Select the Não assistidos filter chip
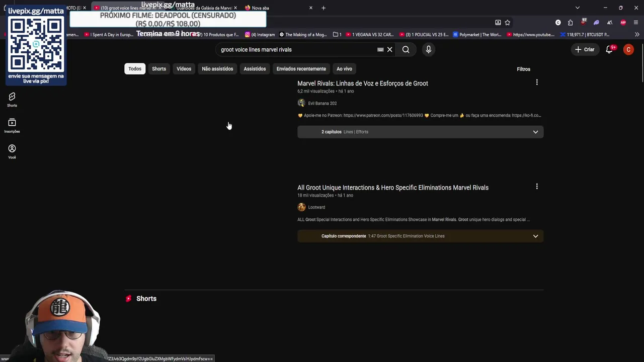644x362 pixels. pos(217,69)
